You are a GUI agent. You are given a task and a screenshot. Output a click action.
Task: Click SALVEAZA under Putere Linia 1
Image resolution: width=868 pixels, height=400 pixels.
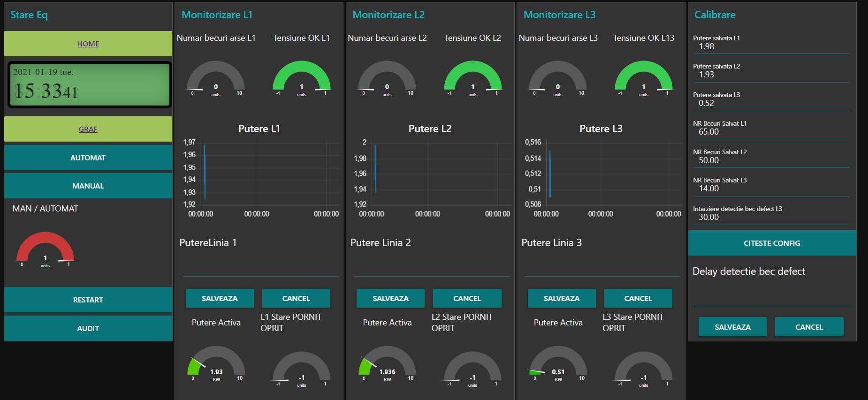(x=220, y=299)
